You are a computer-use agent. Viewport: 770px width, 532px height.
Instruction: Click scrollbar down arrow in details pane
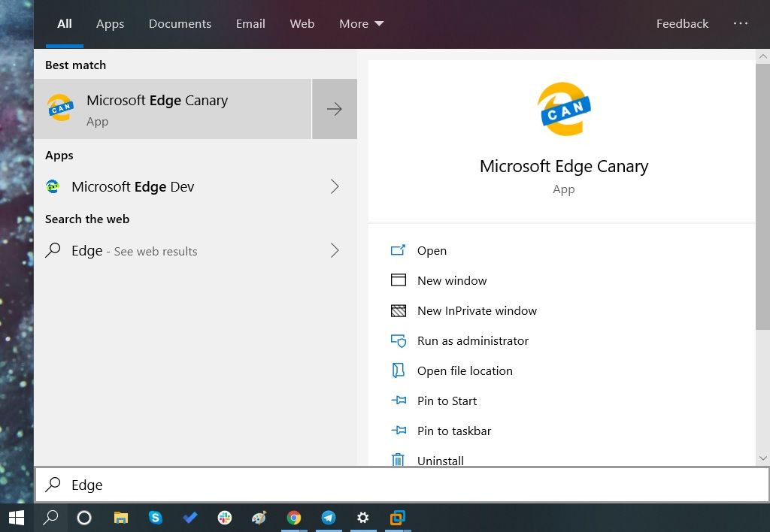coord(763,458)
